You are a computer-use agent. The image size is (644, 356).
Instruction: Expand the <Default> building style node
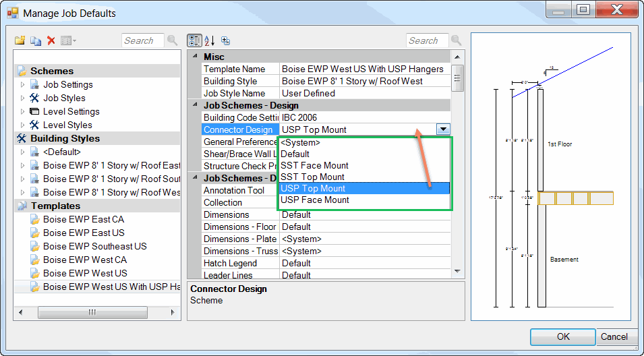[x=22, y=152]
